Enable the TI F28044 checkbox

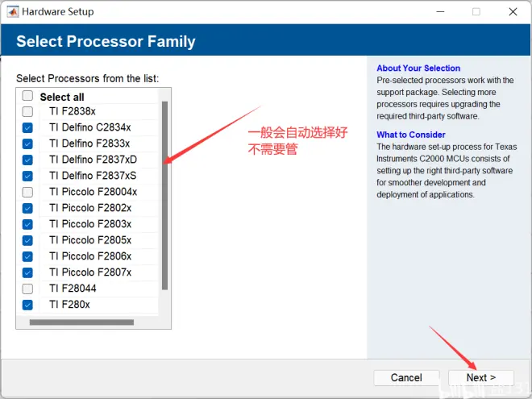coord(27,289)
